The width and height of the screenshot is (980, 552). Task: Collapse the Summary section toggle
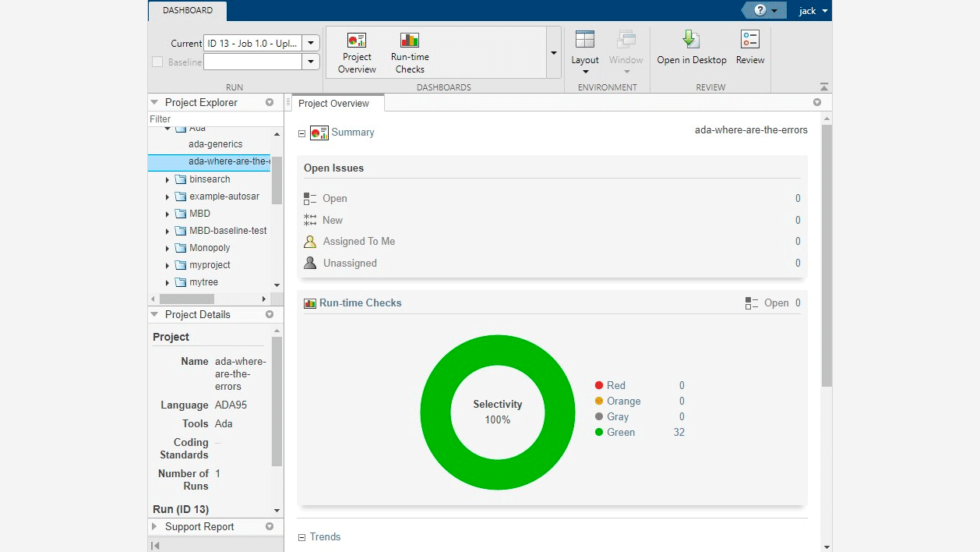(x=302, y=133)
